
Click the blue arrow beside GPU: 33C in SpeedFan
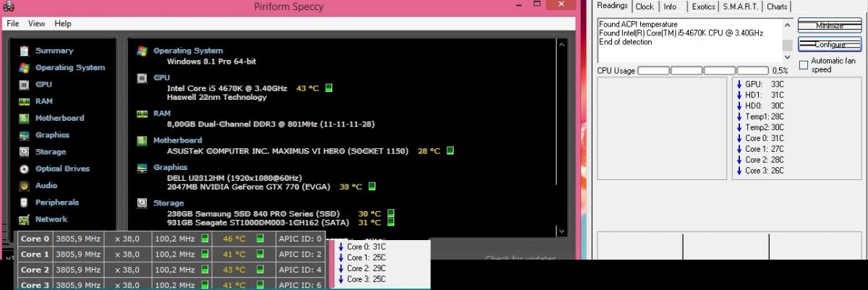tap(739, 84)
